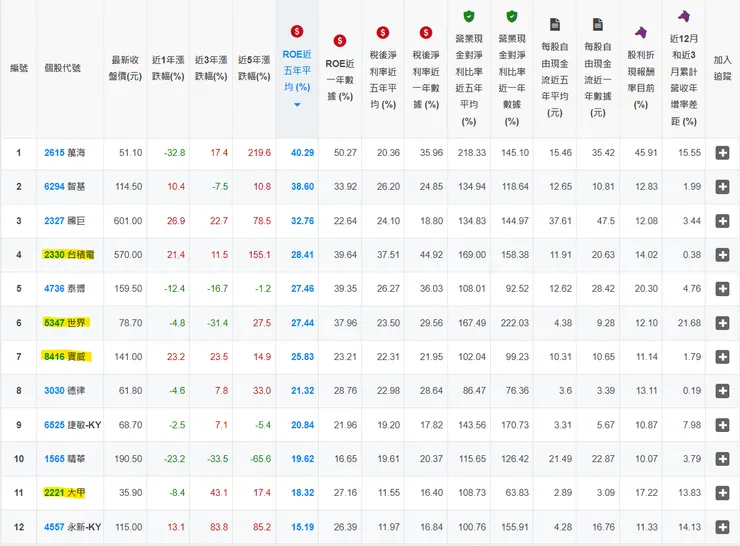740x546 pixels.
Task: Click the 加入追蹤 column header
Action: tap(722, 68)
